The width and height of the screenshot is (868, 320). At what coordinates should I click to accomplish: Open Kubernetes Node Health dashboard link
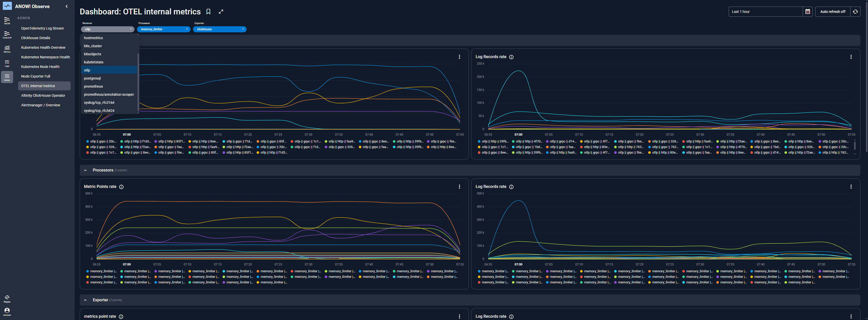click(40, 67)
